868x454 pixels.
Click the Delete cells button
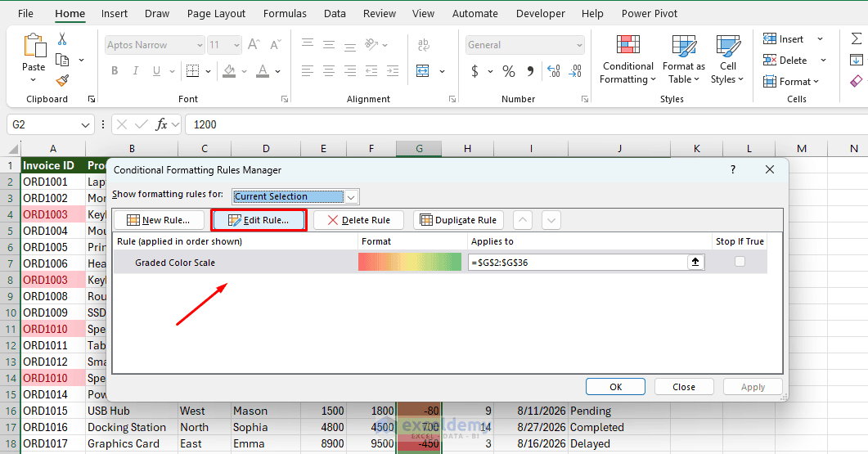pos(785,60)
